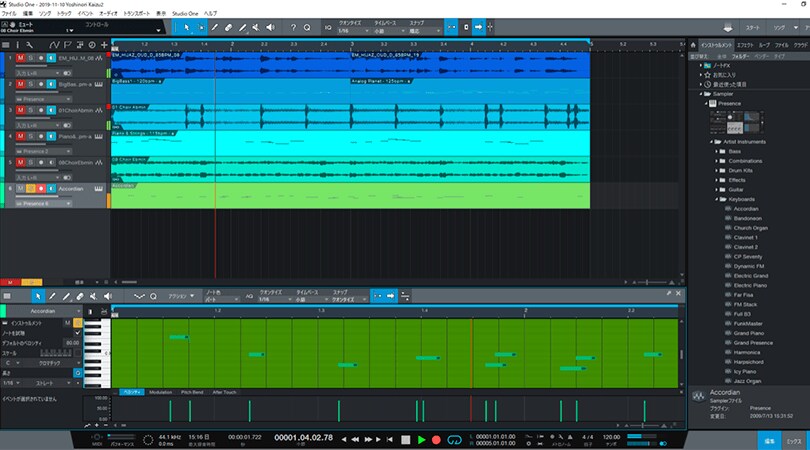Screen dimensions: 810x450
Task: Mute the 08ChoirEbmin track
Action: point(20,162)
